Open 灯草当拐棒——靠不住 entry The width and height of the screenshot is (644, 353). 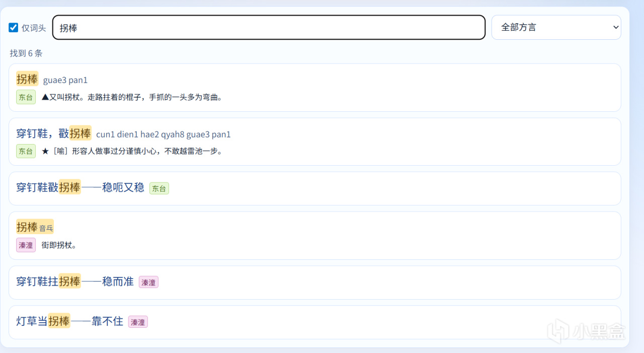[x=314, y=322]
